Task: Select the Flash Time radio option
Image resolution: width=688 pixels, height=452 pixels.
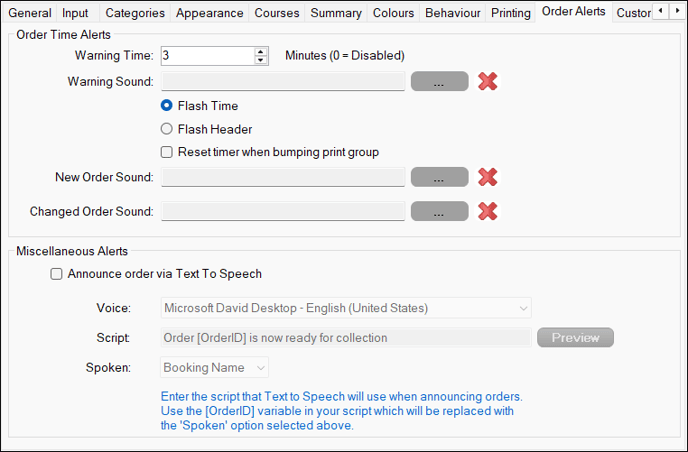Action: pyautogui.click(x=166, y=105)
